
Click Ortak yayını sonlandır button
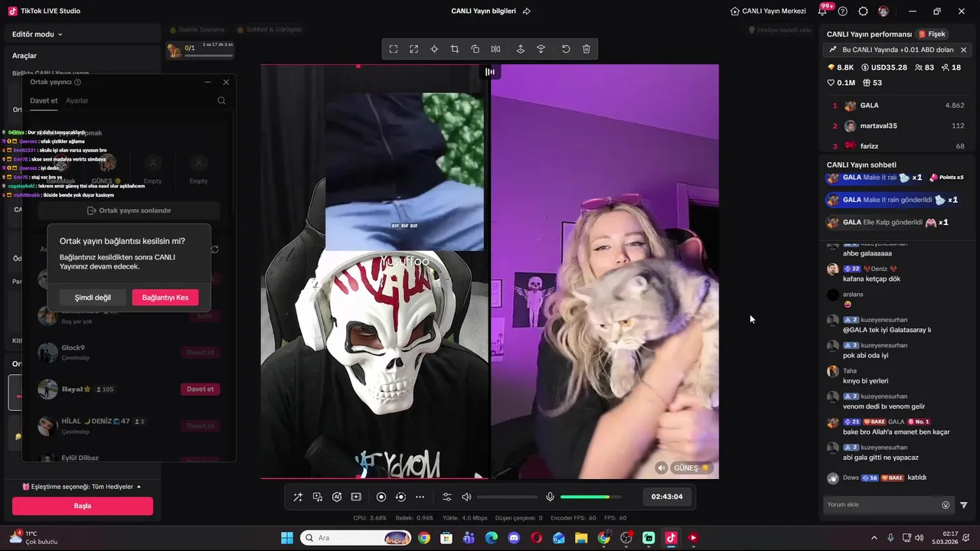tap(129, 210)
